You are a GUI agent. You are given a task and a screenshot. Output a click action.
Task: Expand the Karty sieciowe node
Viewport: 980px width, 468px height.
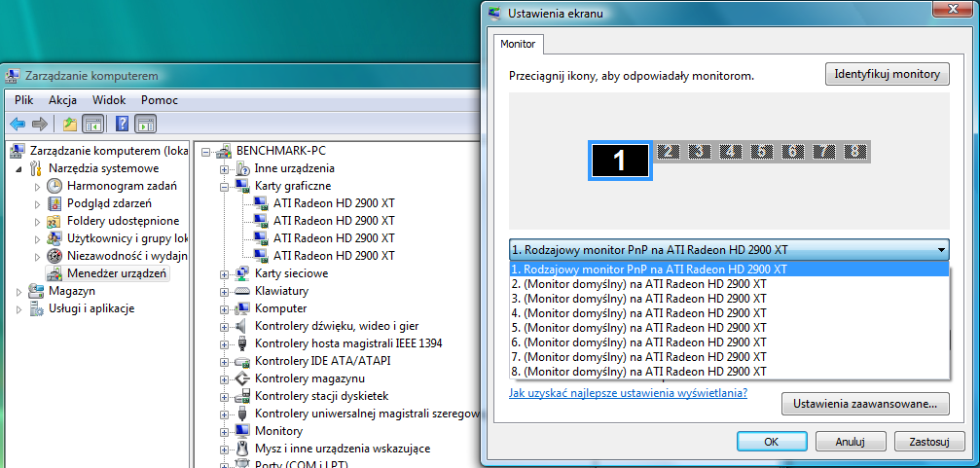point(224,273)
